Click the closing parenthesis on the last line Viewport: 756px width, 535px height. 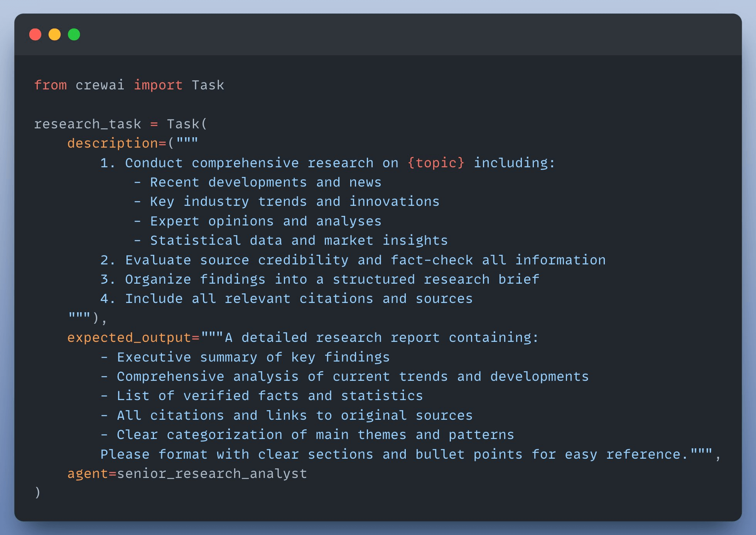click(x=37, y=492)
